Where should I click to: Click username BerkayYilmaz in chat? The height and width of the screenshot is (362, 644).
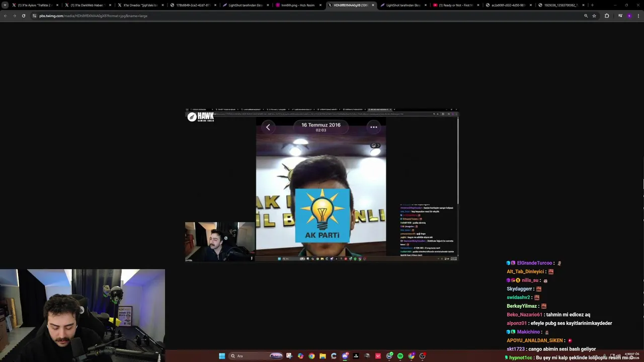click(522, 306)
